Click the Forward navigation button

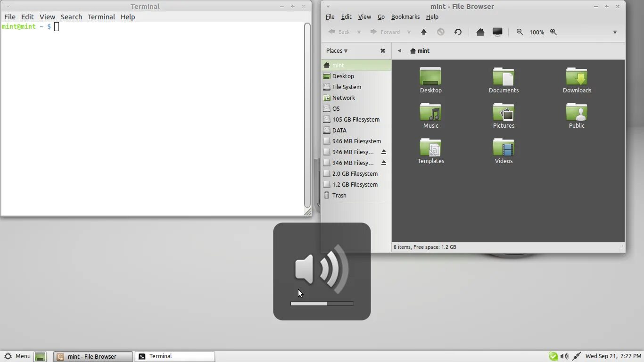click(385, 32)
